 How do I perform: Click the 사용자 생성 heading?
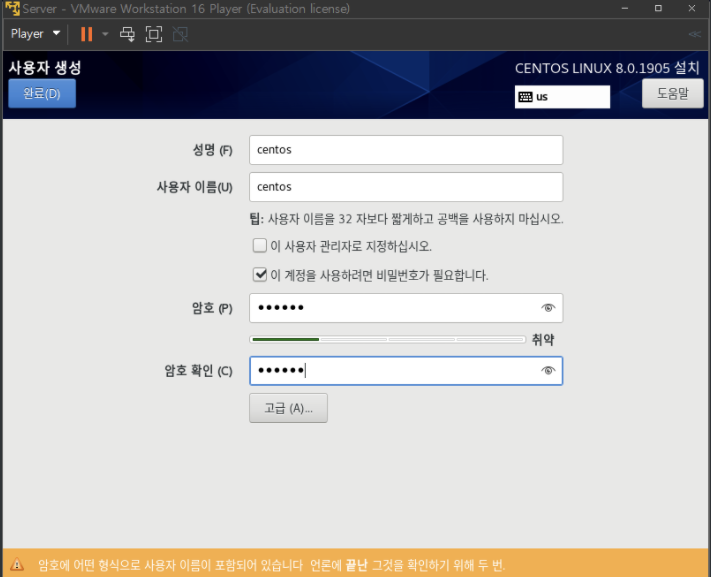(45, 68)
